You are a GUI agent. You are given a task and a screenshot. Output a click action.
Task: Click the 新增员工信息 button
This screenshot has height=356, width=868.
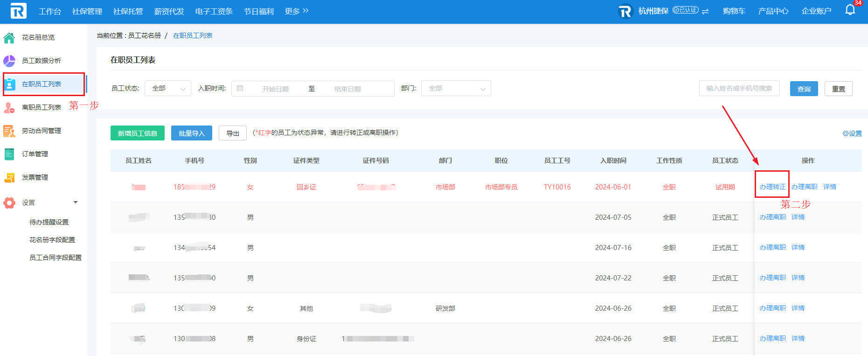[x=138, y=133]
